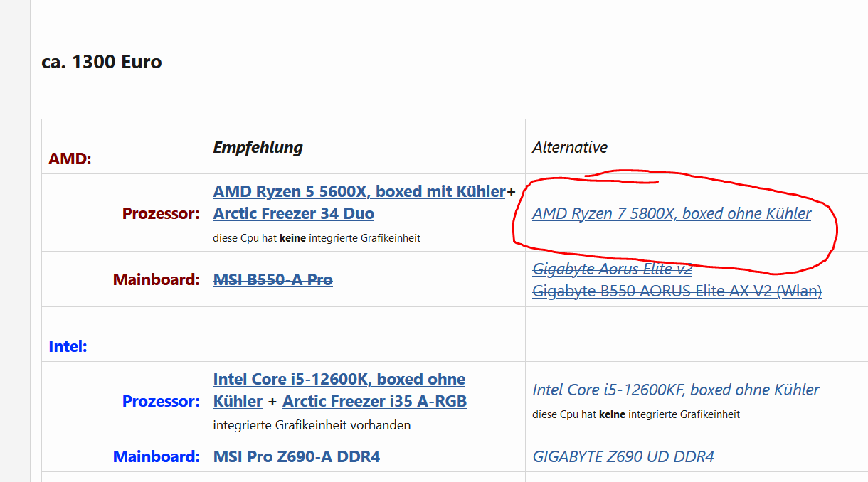Open the Arctic Freezer 34 Duo link
Image resolution: width=868 pixels, height=482 pixels.
[x=294, y=213]
